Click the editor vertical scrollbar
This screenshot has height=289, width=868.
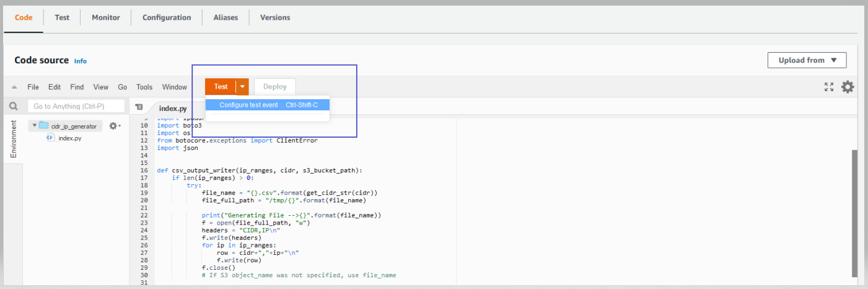tap(854, 212)
